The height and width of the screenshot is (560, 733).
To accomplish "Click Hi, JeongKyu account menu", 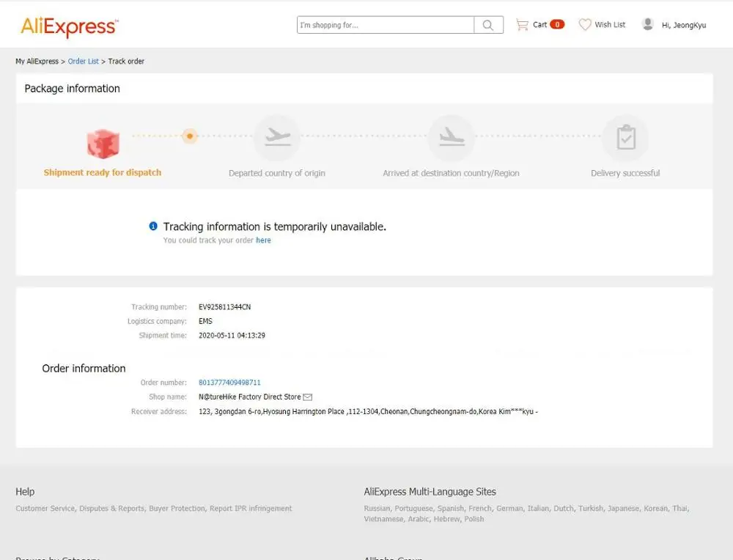I will coord(683,25).
